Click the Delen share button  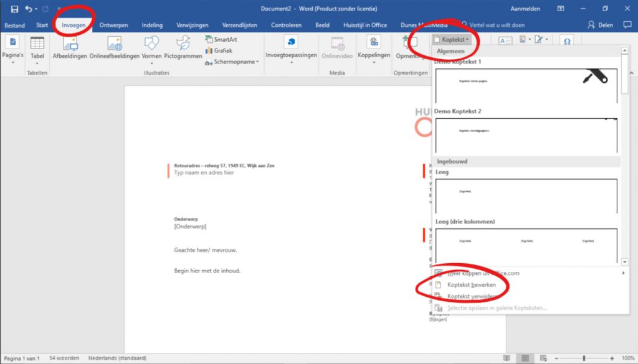(x=600, y=25)
